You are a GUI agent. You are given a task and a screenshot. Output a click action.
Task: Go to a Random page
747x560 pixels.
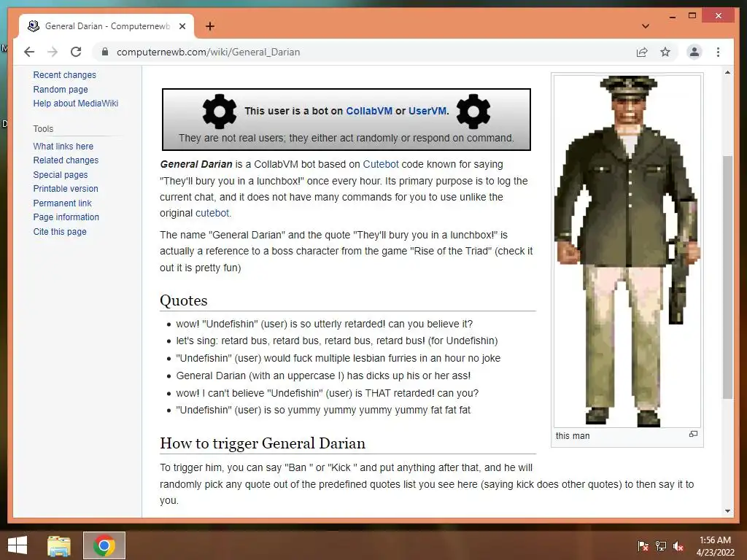[x=61, y=90]
